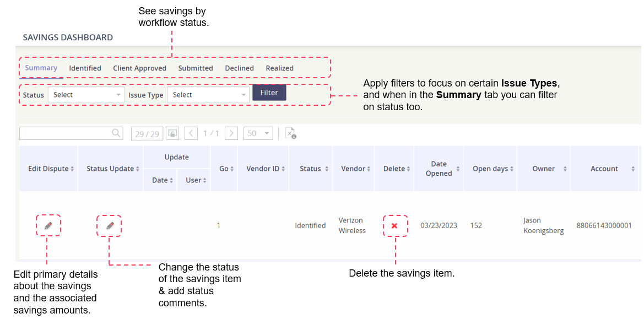Sort by the Update Date sub-column
The width and height of the screenshot is (644, 319).
(x=160, y=180)
